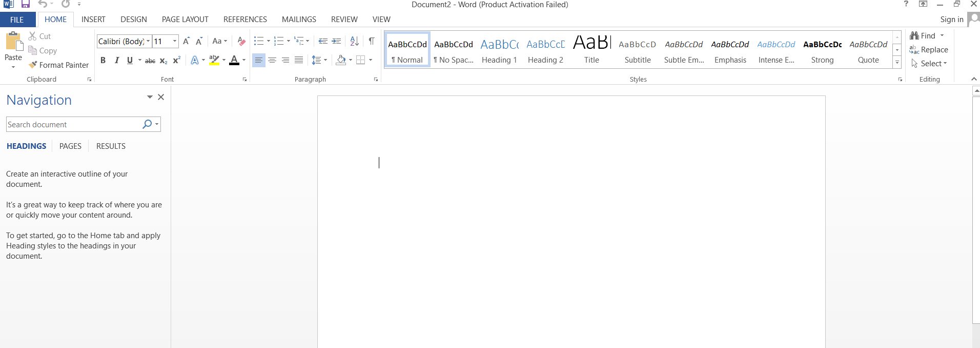Screen dimensions: 980x348
Task: Close the Navigation pane
Action: point(161,97)
